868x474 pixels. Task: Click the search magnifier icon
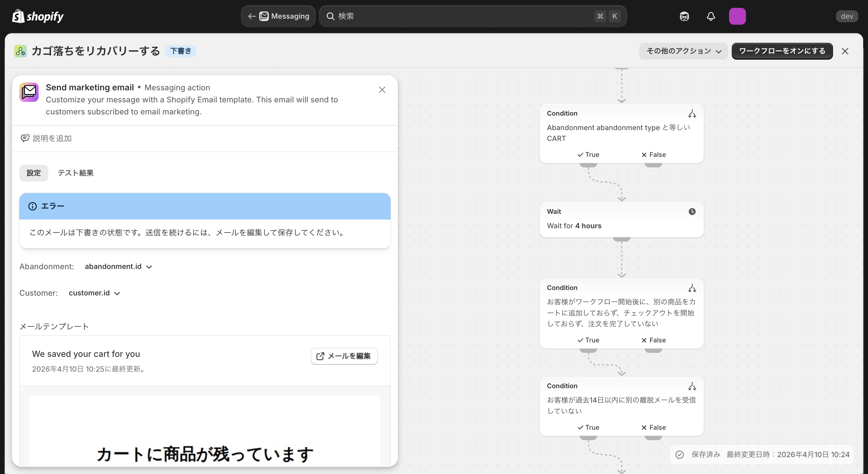[x=331, y=16]
